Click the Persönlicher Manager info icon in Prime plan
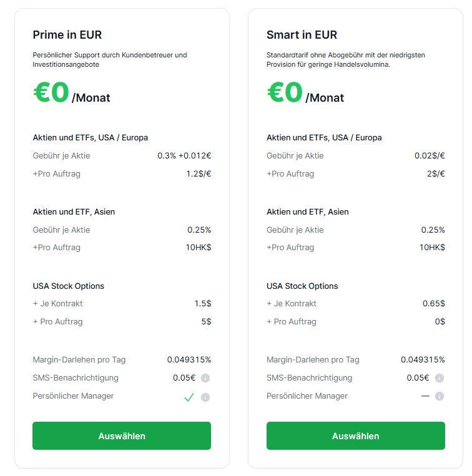The image size is (472, 476). [205, 397]
